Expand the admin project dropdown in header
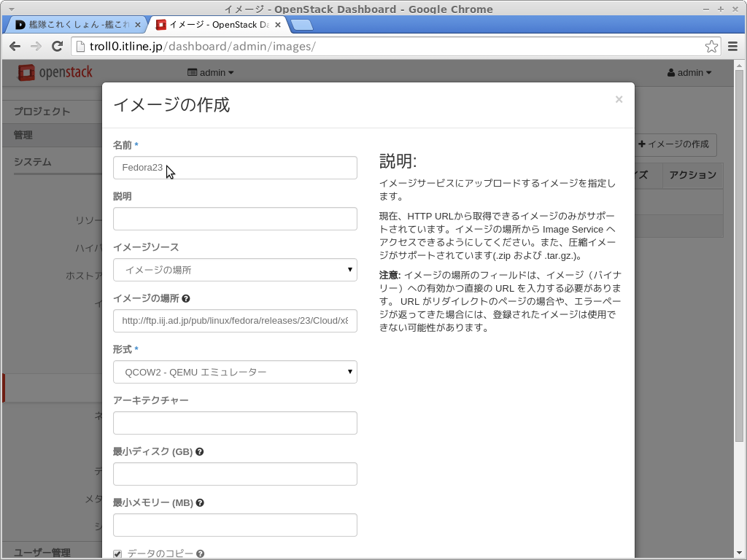The height and width of the screenshot is (560, 747). coord(211,73)
